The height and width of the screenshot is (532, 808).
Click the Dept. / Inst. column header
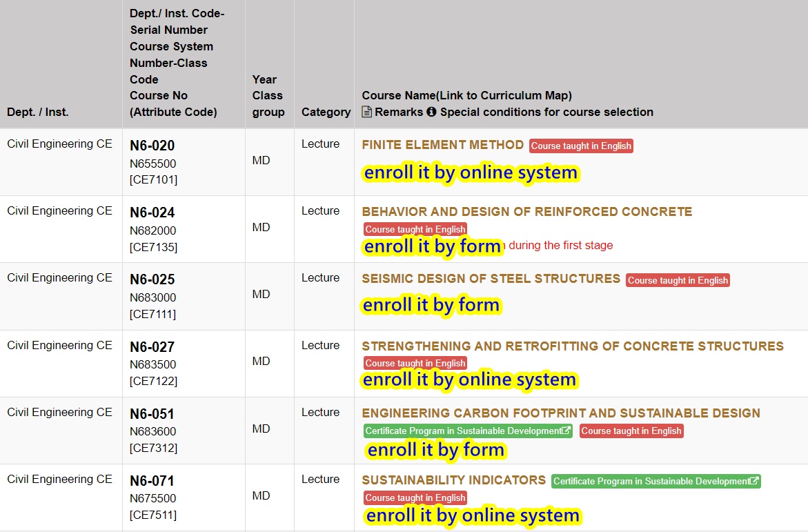[x=38, y=112]
